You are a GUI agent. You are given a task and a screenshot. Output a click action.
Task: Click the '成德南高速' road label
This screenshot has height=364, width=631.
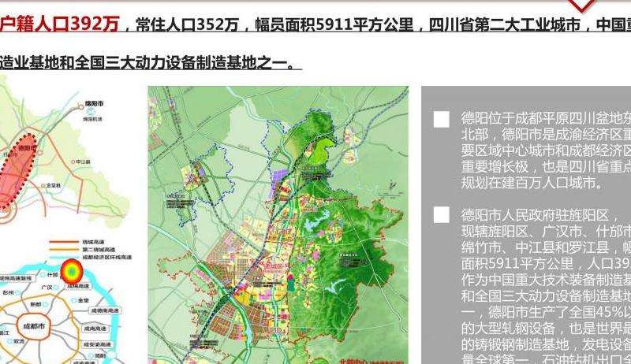[104, 310]
